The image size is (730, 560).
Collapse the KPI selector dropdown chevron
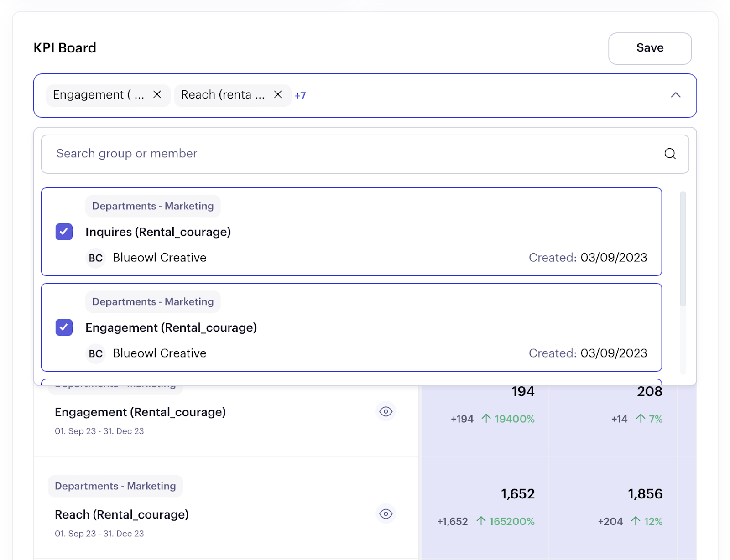pyautogui.click(x=676, y=95)
